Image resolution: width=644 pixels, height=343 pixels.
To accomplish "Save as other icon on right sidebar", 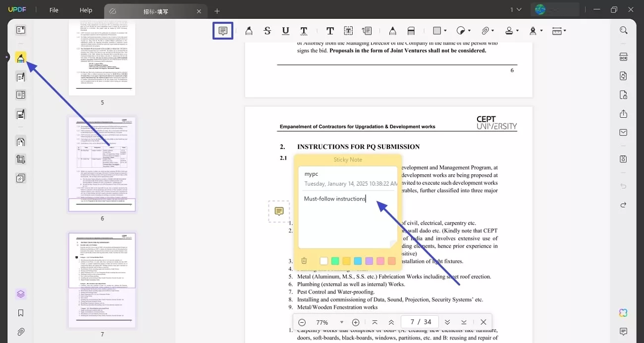I will coord(623,159).
